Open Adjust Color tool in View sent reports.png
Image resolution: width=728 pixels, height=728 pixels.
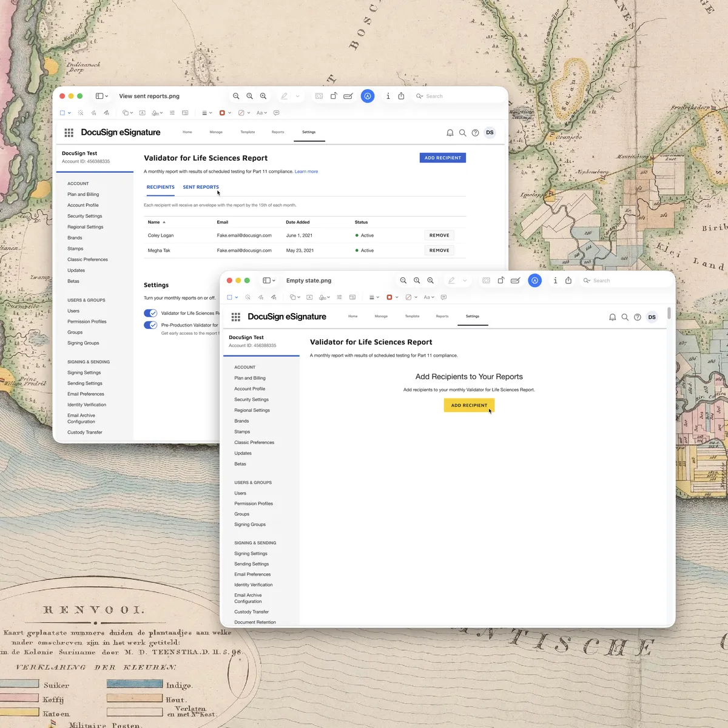pyautogui.click(x=172, y=113)
